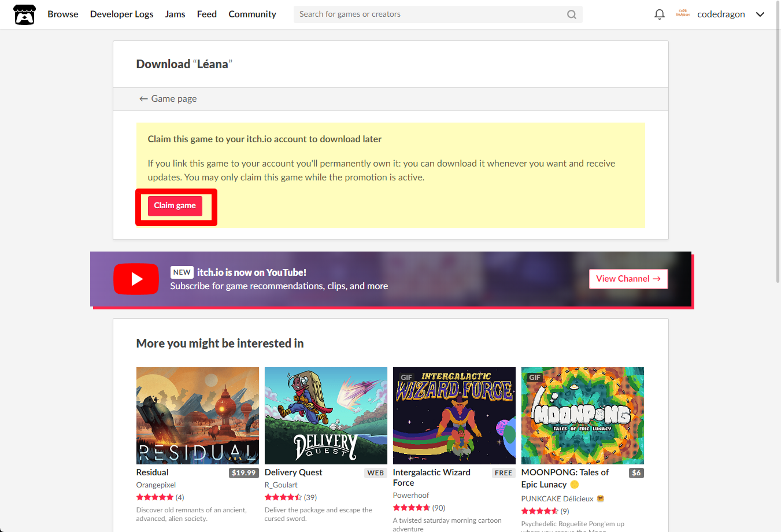
Task: Open the Community page
Action: point(252,14)
